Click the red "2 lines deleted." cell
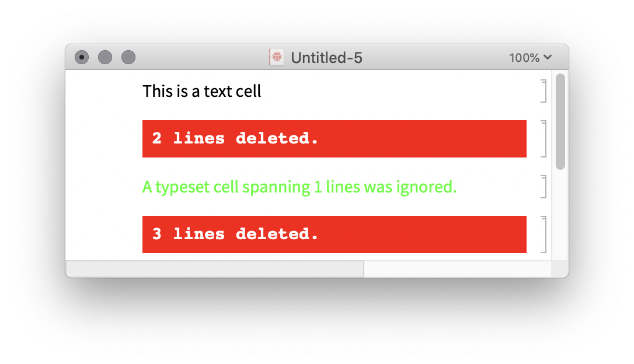This screenshot has width=634, height=364. (x=334, y=139)
